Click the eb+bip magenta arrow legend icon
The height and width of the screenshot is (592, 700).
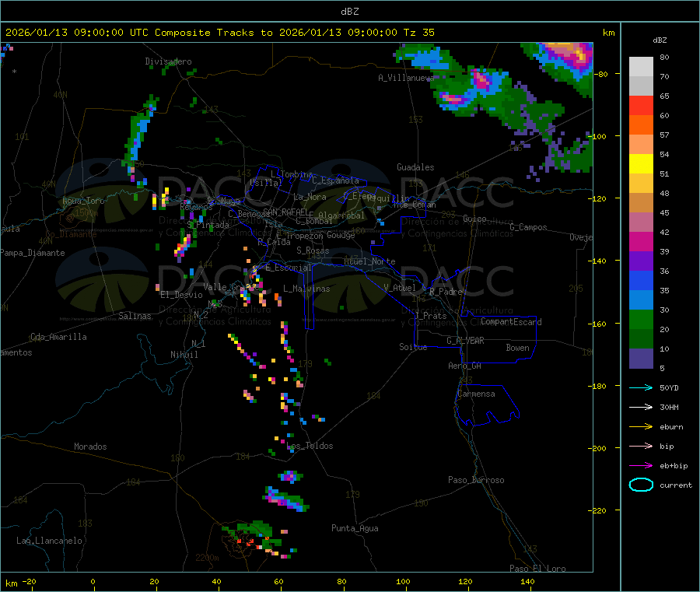641,466
